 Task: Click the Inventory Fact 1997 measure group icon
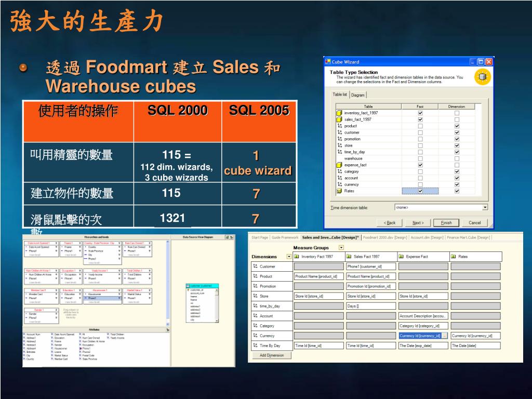click(297, 257)
